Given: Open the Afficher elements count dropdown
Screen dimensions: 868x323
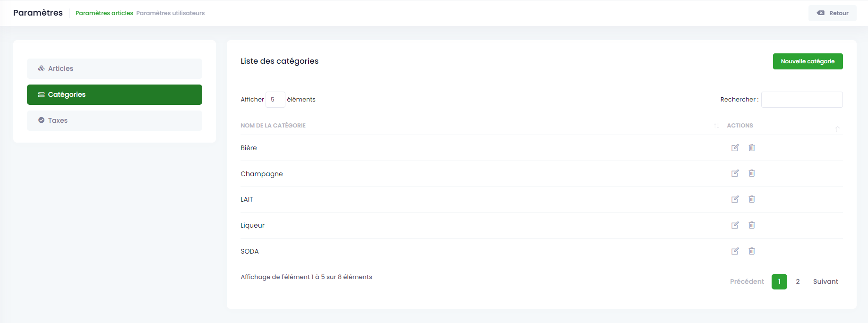Looking at the screenshot, I should (275, 100).
